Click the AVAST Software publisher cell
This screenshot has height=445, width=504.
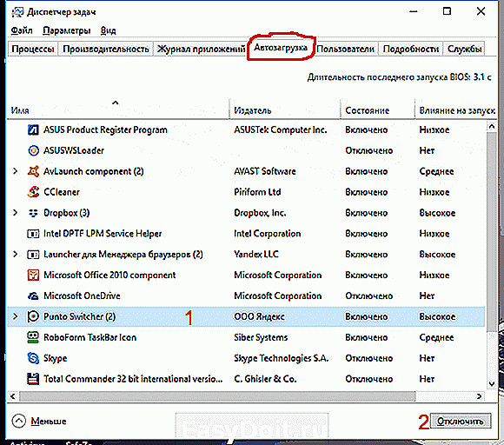[x=264, y=171]
